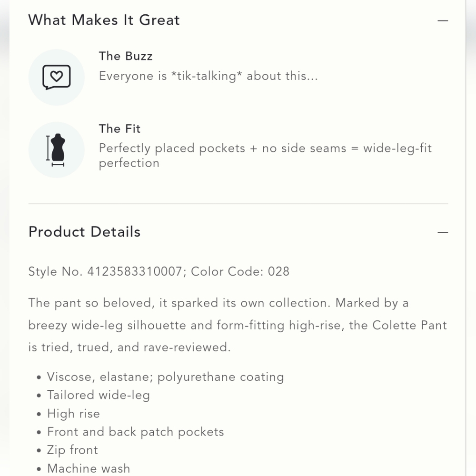Click the Style No. and Color Code line
Viewport: 476px width, 476px height.
159,271
